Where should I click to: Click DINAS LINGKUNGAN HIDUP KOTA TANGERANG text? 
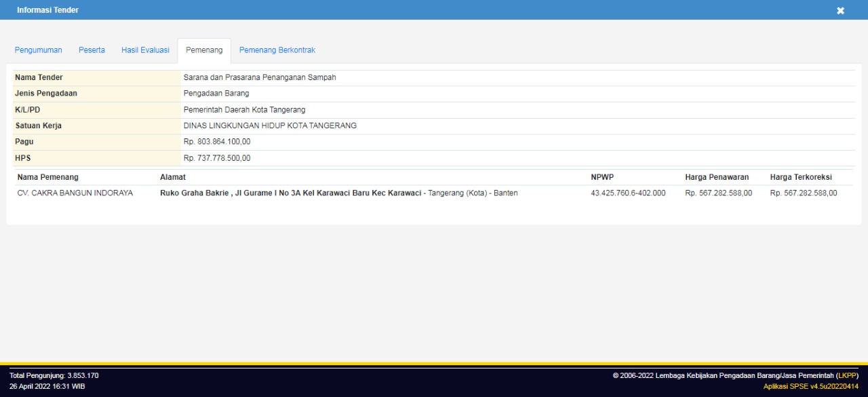[270, 126]
